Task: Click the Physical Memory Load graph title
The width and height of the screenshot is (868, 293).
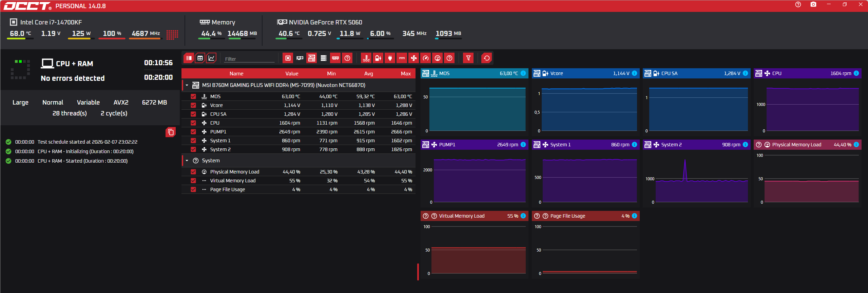Action: coord(797,145)
